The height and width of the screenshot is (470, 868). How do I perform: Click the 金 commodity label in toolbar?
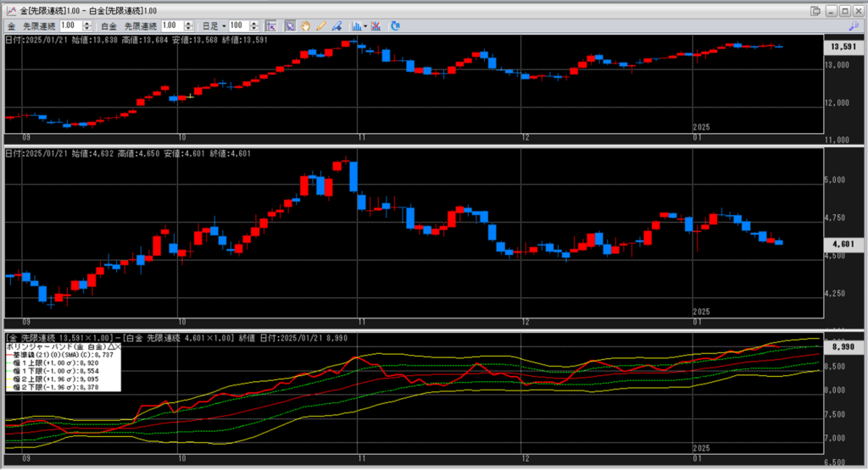(12, 26)
